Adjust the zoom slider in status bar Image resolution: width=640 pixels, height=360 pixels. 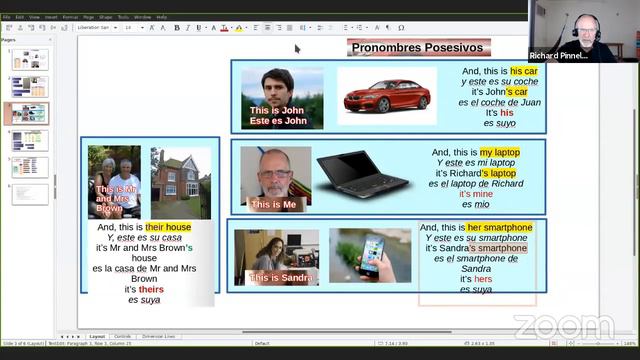click(x=598, y=344)
